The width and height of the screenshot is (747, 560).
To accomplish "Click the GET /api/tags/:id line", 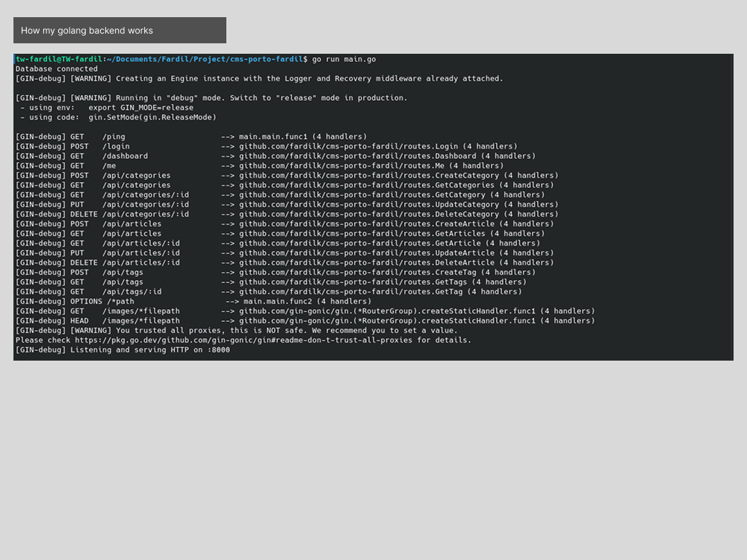I will 269,291.
